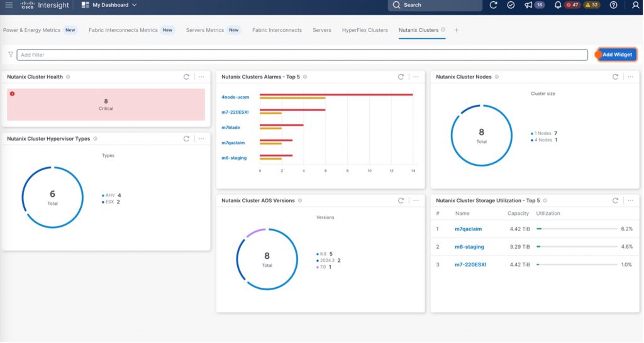Click the Add Widget button
This screenshot has height=343, width=644.
tap(617, 55)
